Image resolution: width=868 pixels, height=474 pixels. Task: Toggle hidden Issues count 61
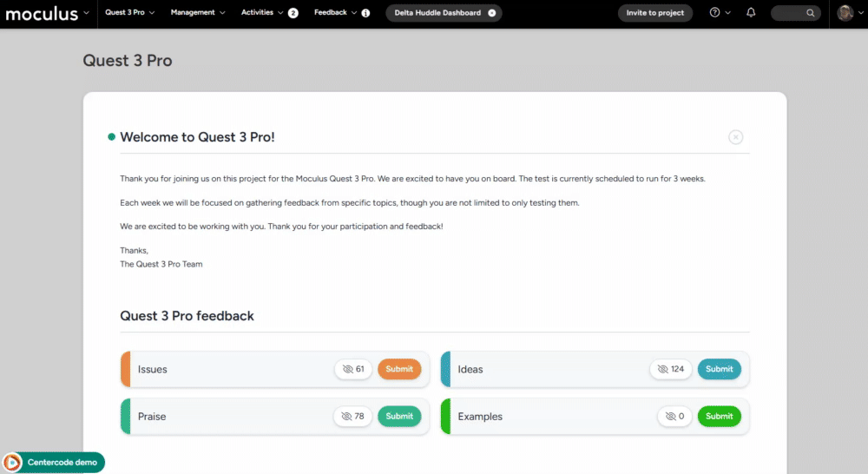tap(353, 369)
